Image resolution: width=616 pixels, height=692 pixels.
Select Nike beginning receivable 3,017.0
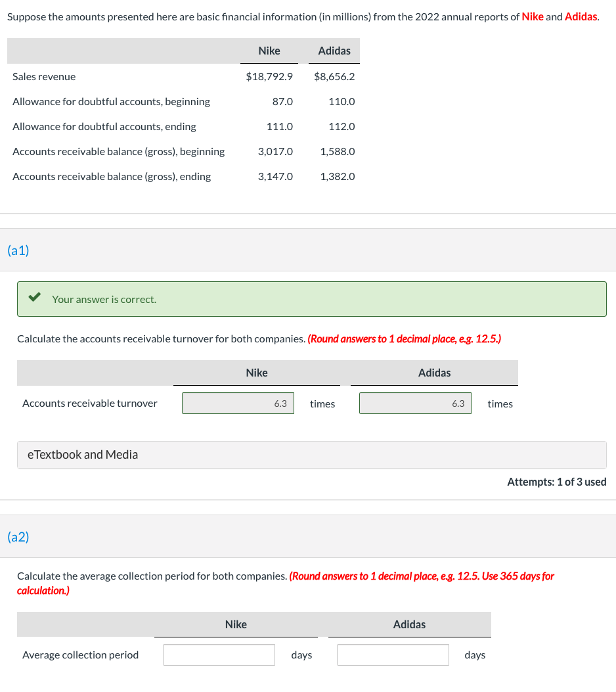(275, 151)
